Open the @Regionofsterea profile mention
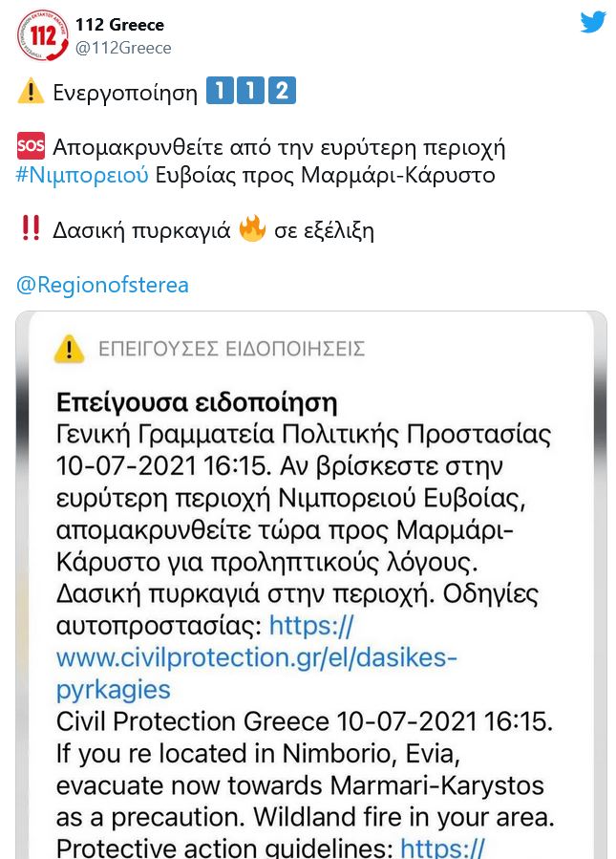The width and height of the screenshot is (616, 859). 102,284
